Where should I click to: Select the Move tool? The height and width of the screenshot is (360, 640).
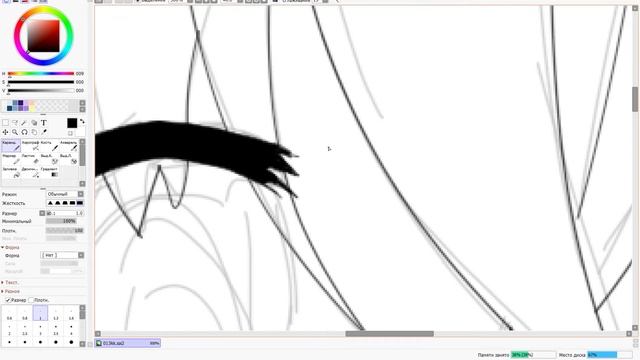tap(5, 132)
